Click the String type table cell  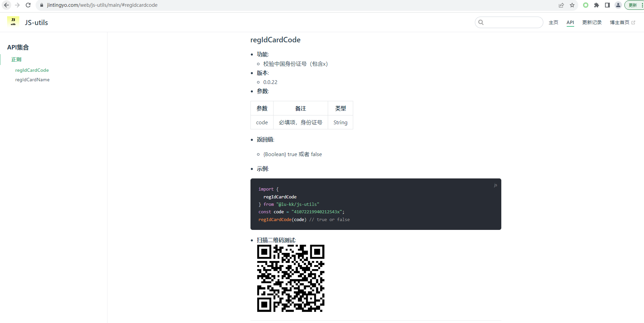point(340,122)
